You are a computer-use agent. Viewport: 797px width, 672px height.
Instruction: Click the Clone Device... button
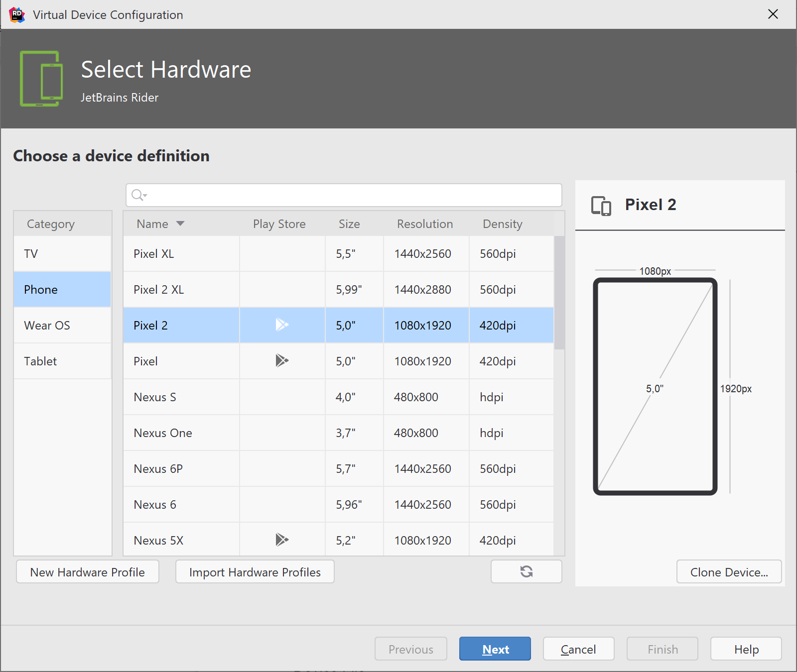[729, 572]
